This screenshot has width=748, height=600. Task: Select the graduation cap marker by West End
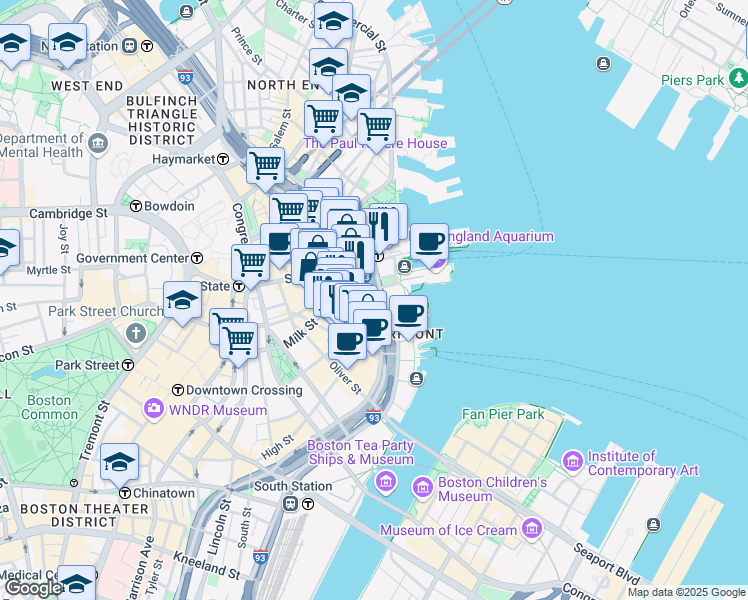point(67,45)
